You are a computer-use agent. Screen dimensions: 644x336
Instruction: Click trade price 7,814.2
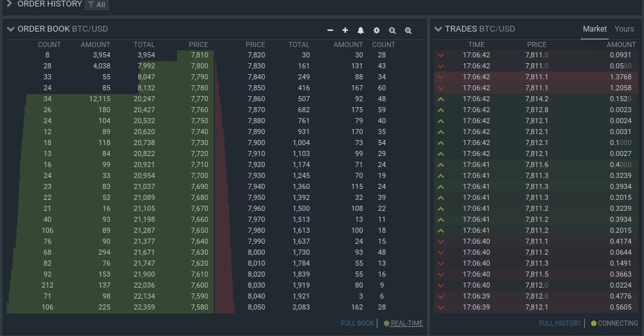(x=536, y=99)
